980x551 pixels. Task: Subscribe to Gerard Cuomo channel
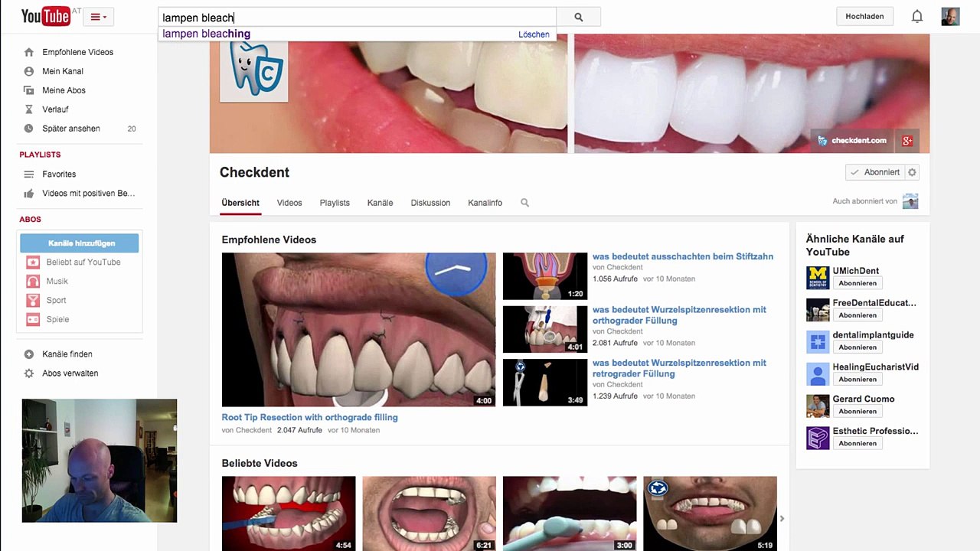[x=857, y=411]
